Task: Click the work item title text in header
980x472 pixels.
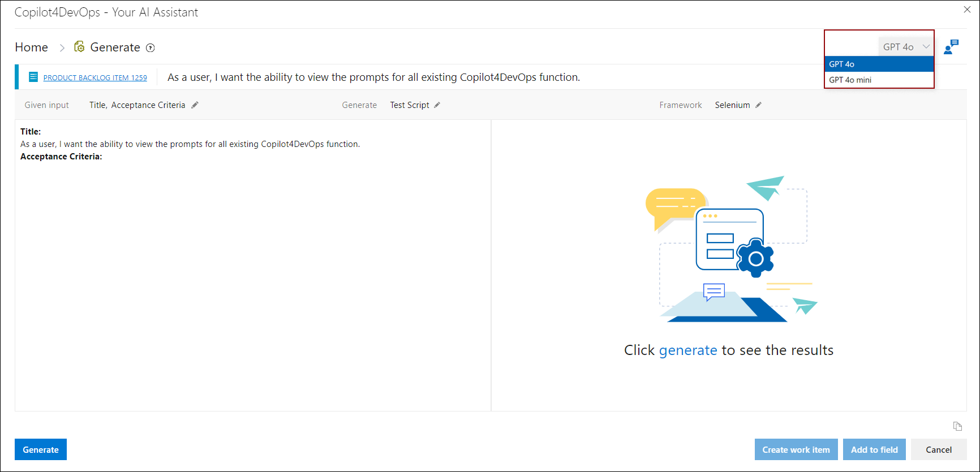Action: 373,77
